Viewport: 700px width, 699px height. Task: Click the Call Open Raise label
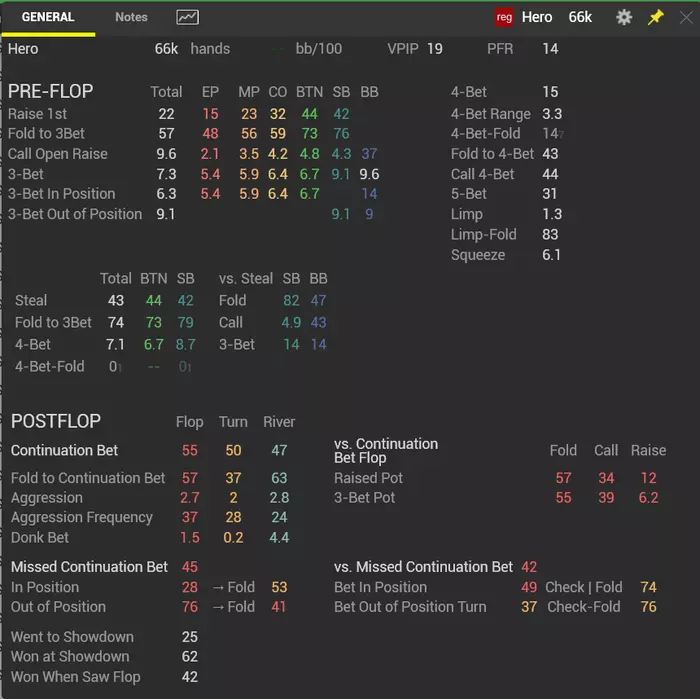point(58,154)
